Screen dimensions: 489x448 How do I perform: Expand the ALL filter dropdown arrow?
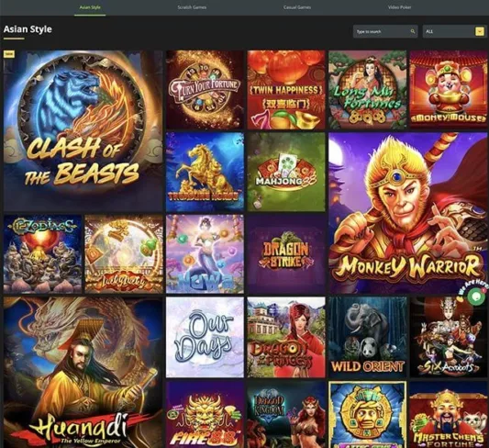[480, 31]
